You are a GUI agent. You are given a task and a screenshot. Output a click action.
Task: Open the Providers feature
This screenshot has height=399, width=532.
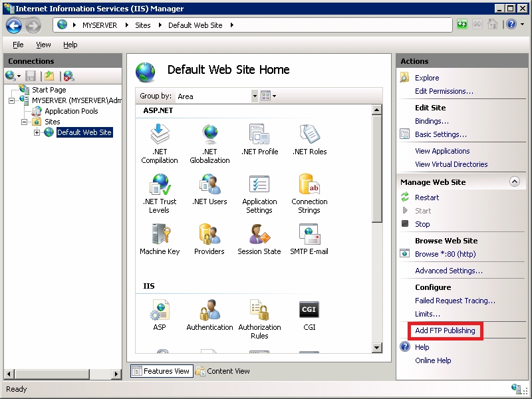209,239
